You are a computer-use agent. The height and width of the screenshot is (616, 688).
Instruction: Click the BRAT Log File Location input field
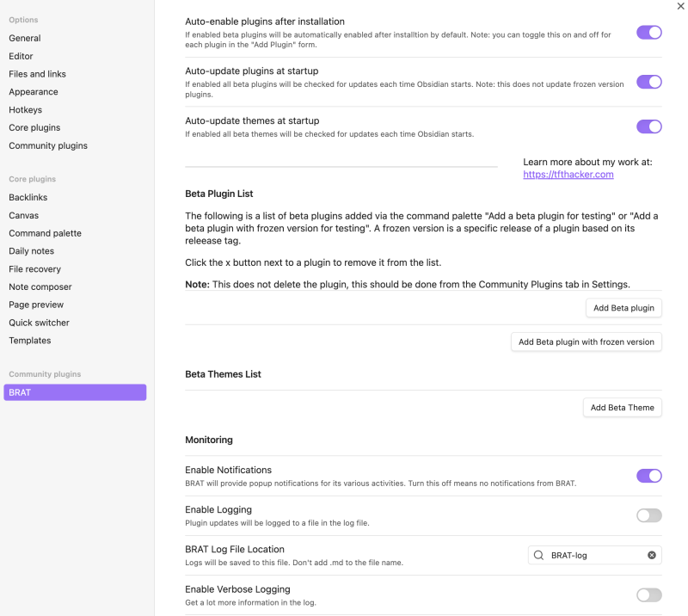click(x=593, y=555)
